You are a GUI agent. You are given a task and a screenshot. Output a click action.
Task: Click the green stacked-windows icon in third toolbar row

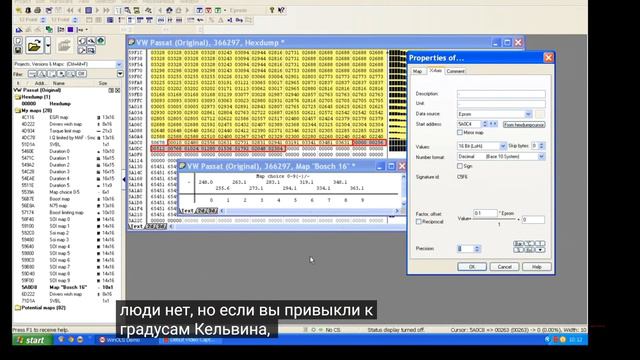49,29
